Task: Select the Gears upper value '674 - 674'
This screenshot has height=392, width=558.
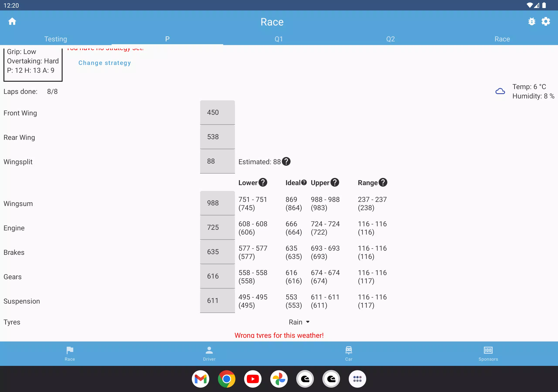Action: click(x=325, y=273)
